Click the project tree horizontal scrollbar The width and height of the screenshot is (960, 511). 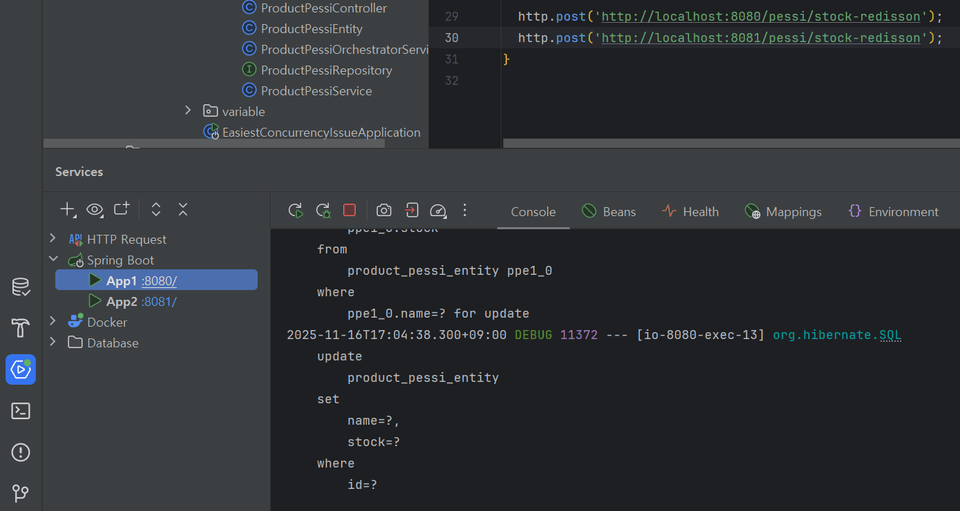214,143
